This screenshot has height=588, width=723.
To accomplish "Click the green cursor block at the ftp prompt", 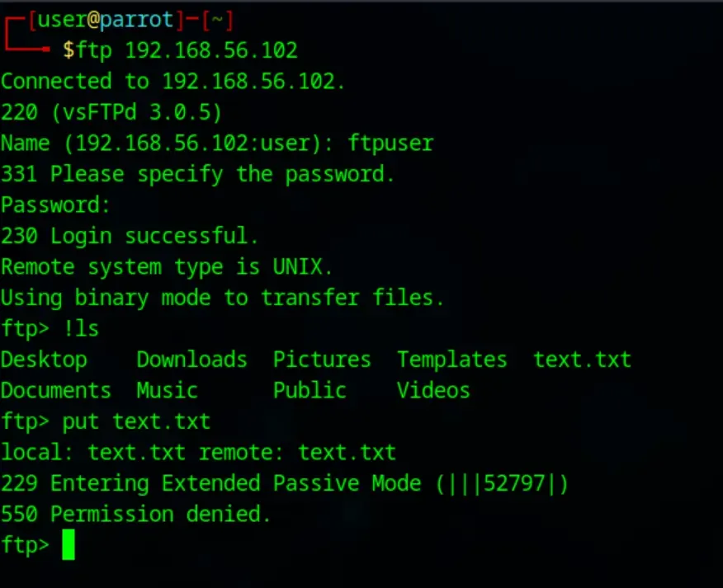I will pyautogui.click(x=68, y=545).
